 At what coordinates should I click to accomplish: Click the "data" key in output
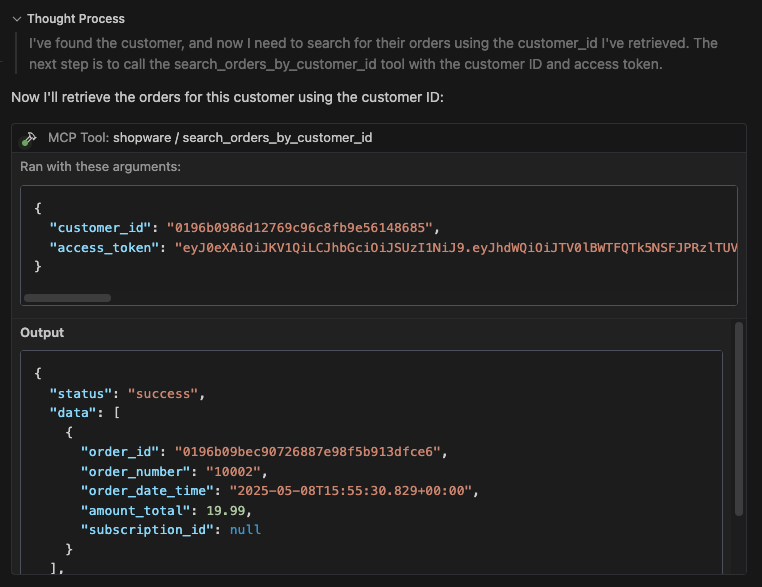(x=73, y=413)
